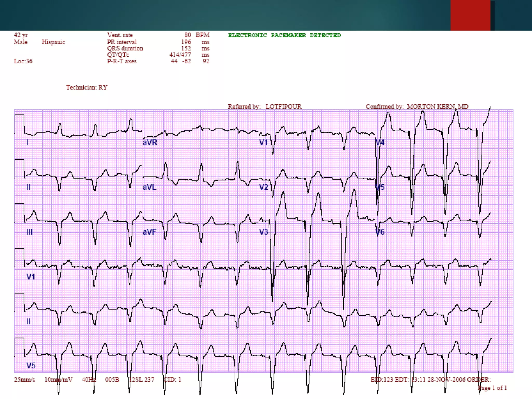Click the 'Vent. rate' measurement label
Image resolution: width=532 pixels, height=399 pixels.
pos(120,35)
